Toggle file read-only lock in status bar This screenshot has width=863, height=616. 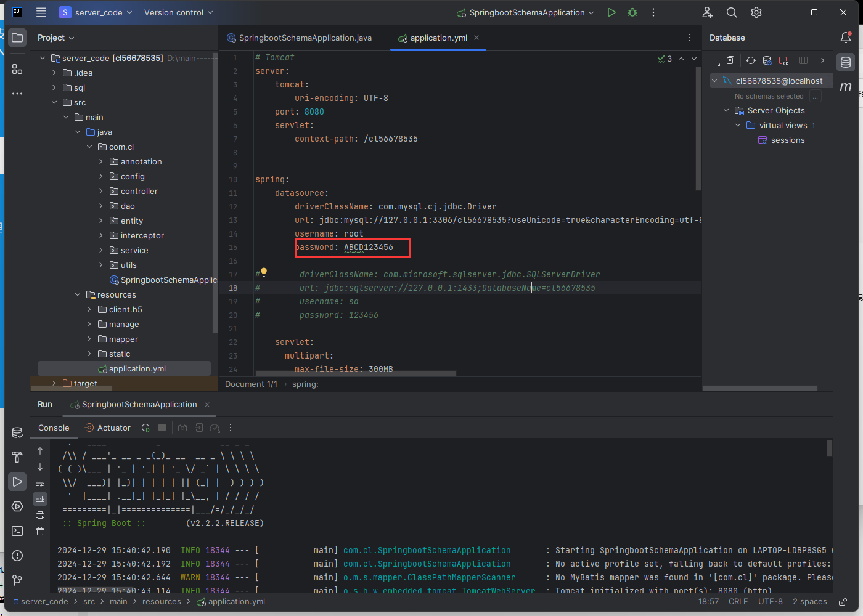pos(843,602)
